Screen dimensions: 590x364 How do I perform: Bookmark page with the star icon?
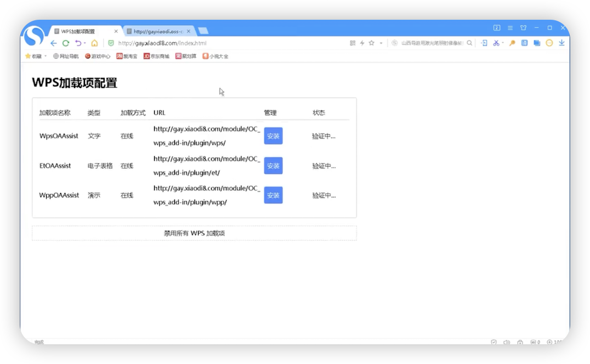pos(372,43)
